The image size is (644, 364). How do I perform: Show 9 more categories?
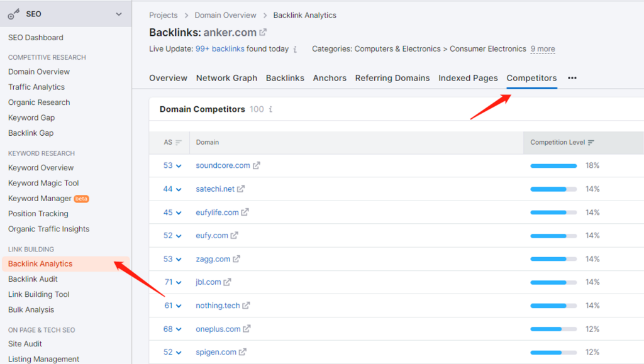(x=543, y=49)
